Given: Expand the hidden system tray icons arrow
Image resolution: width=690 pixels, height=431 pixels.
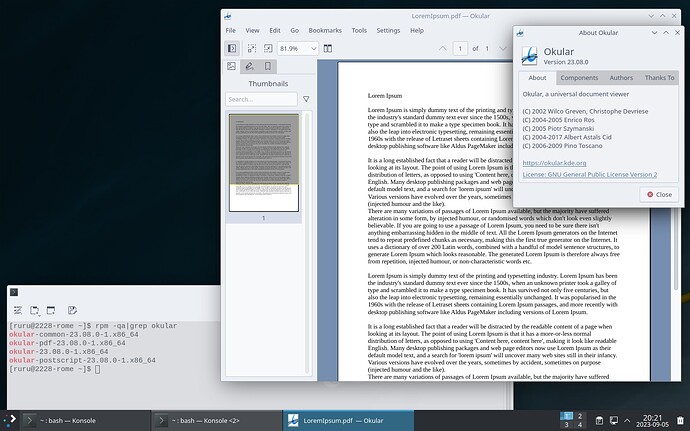Looking at the screenshot, I should 627,420.
